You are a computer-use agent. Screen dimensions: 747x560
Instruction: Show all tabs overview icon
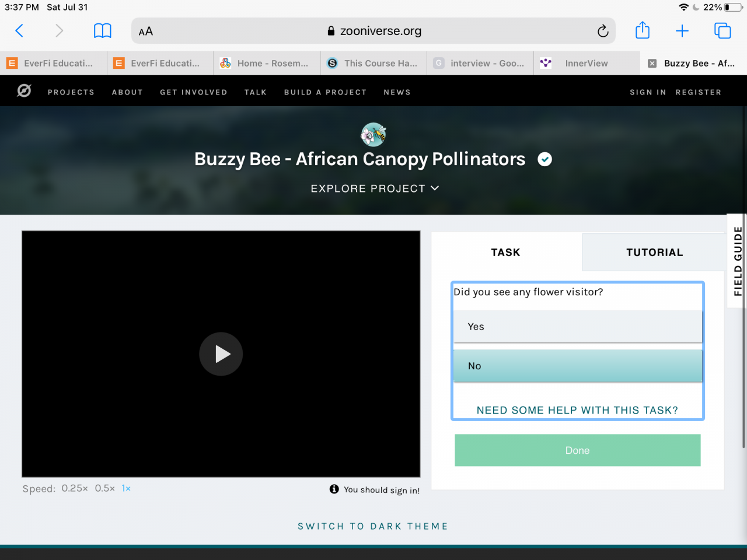[722, 31]
